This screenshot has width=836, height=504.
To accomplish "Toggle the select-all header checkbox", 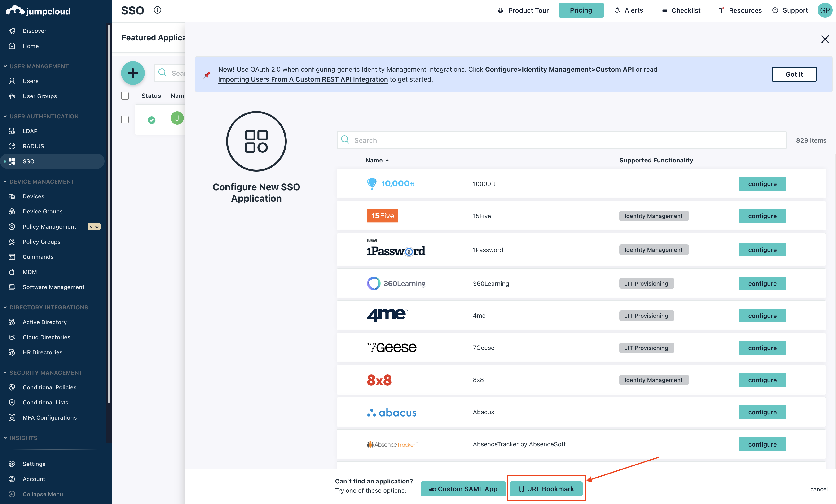I will pos(125,96).
